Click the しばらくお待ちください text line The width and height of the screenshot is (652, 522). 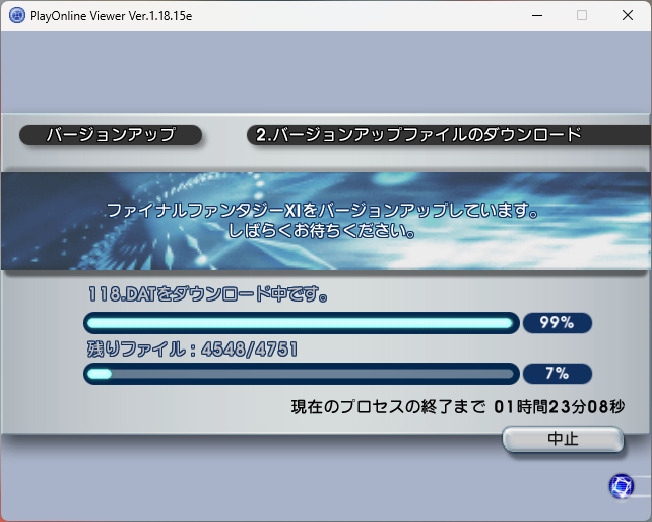[x=322, y=230]
